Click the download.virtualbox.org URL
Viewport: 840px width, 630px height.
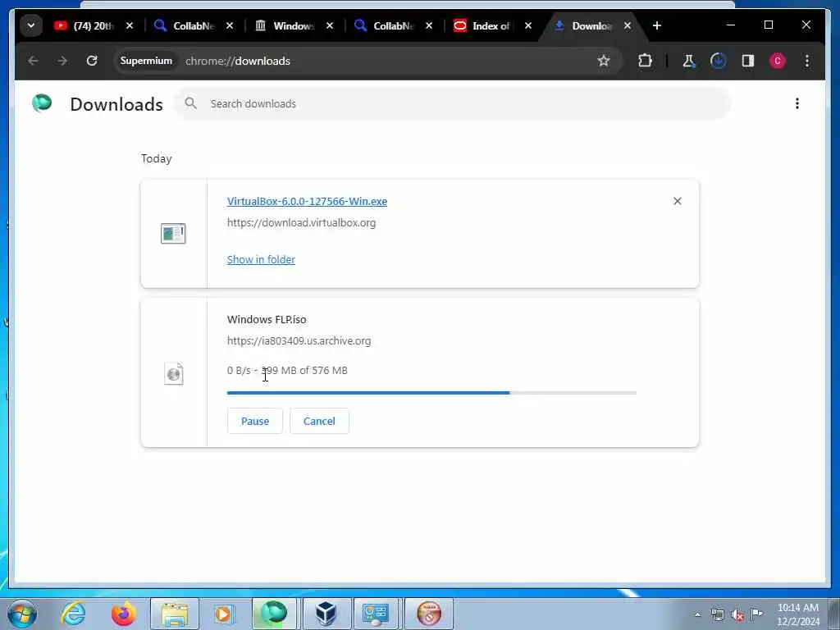301,223
